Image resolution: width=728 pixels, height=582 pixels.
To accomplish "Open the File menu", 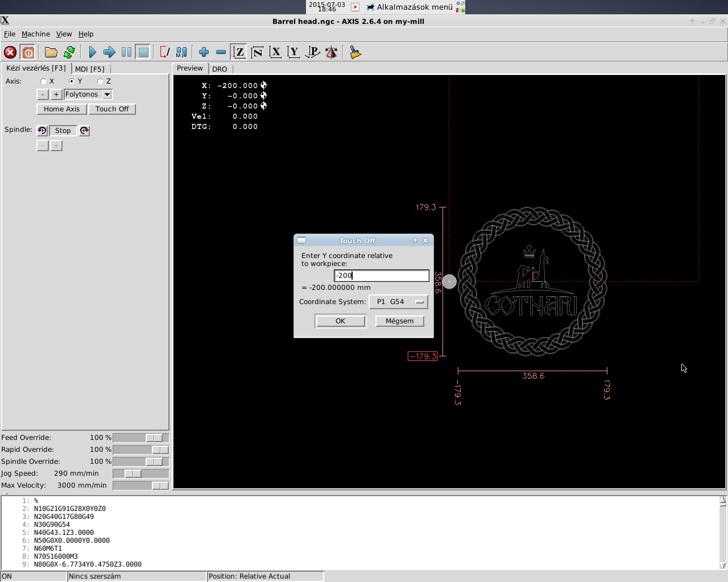I will (10, 34).
